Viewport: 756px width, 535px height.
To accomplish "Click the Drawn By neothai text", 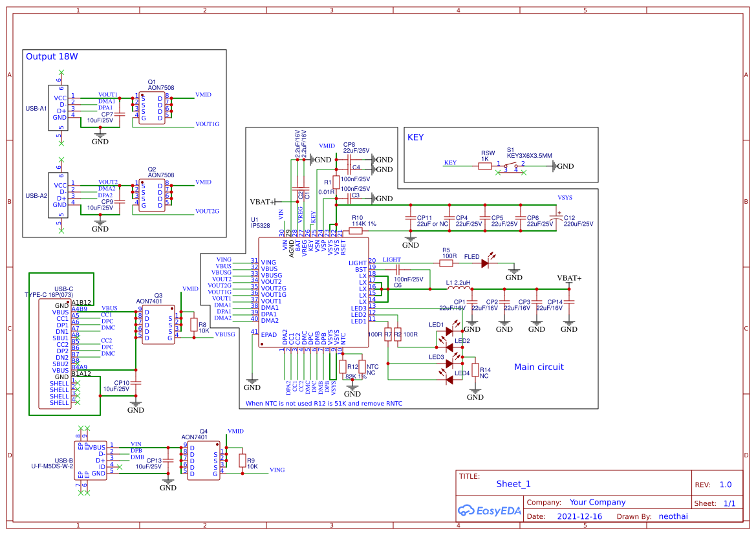I will point(673,516).
